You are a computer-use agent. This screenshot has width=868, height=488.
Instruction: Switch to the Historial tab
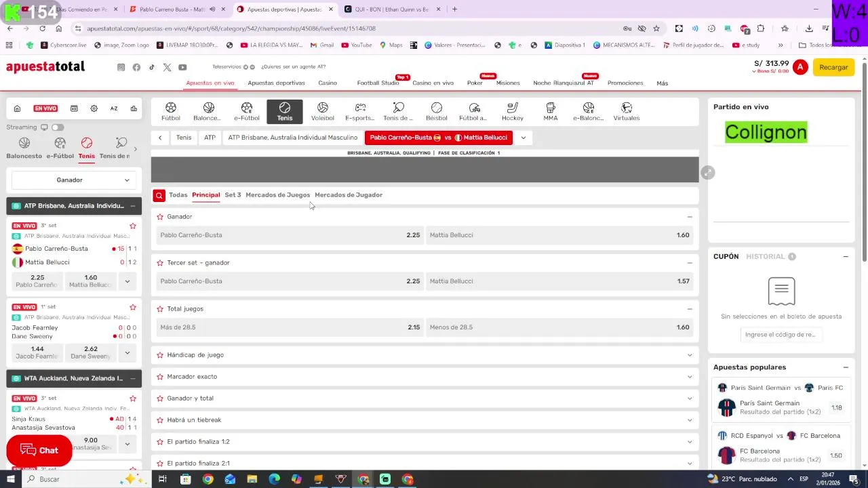coord(766,256)
